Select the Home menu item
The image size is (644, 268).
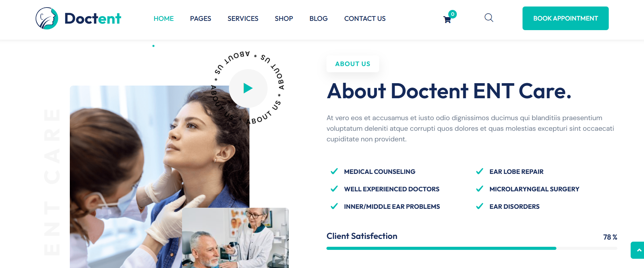(x=164, y=18)
